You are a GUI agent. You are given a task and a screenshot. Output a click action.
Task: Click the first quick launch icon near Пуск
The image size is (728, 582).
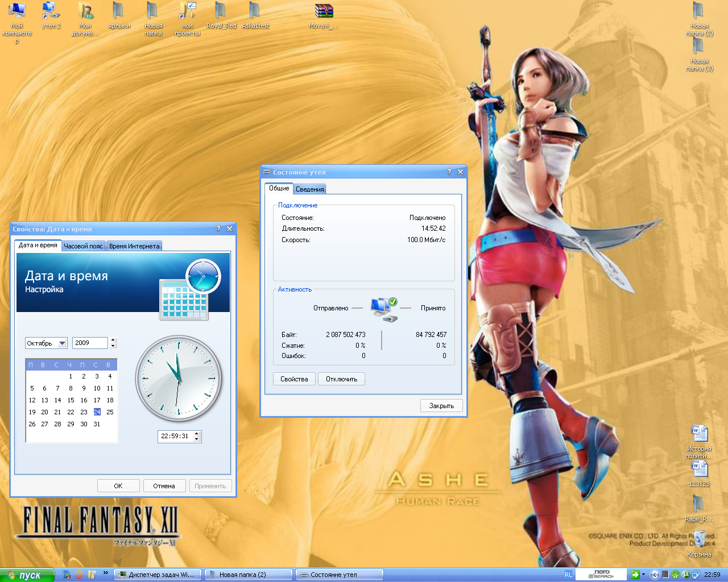coord(67,575)
